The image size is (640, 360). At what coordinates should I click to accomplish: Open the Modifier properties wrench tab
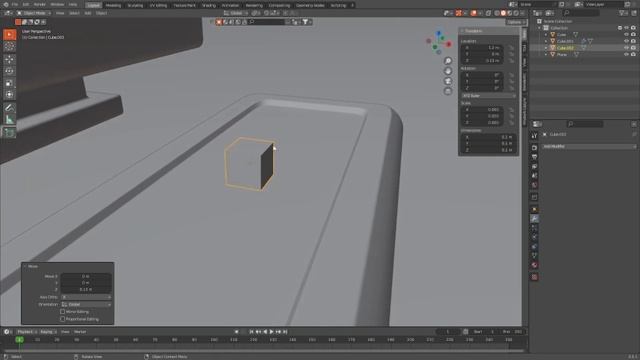pyautogui.click(x=534, y=219)
